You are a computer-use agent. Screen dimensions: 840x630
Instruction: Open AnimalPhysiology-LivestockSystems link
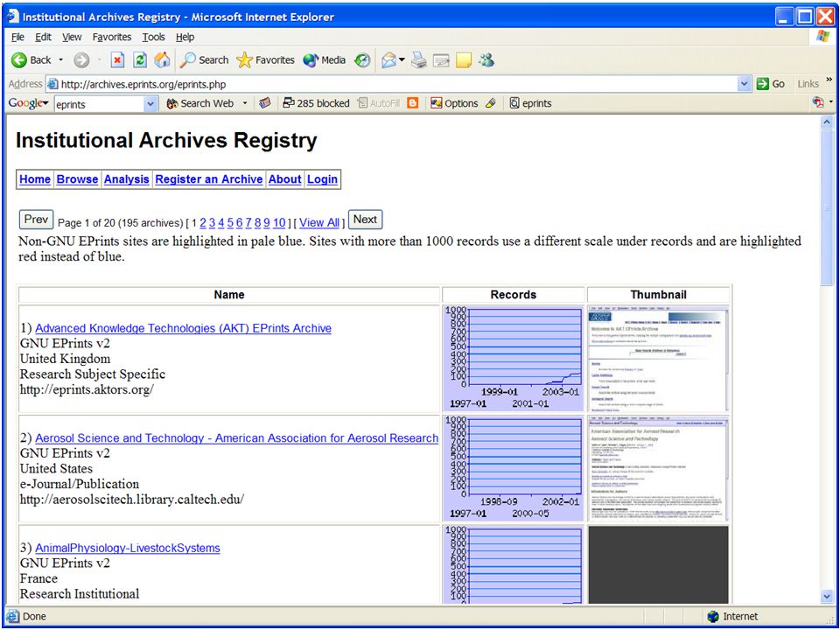(128, 548)
